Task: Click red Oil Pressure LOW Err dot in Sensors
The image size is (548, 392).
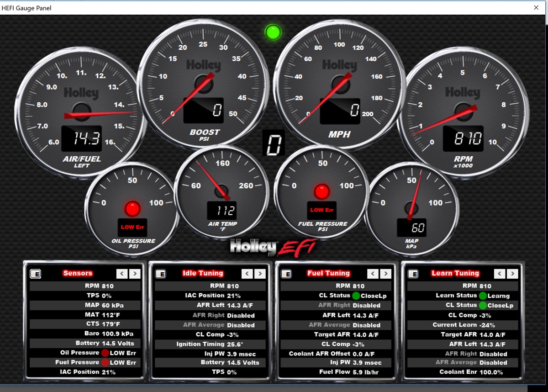Action: click(x=105, y=353)
